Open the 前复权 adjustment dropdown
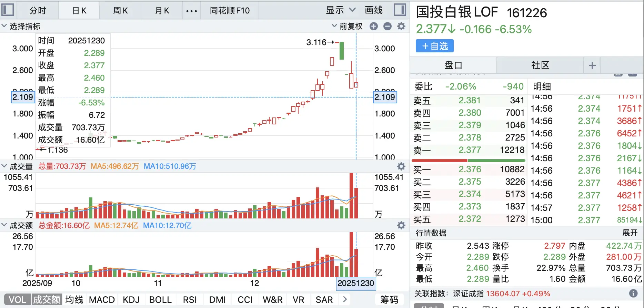Viewport: 644px width, 308px height. coord(347,26)
